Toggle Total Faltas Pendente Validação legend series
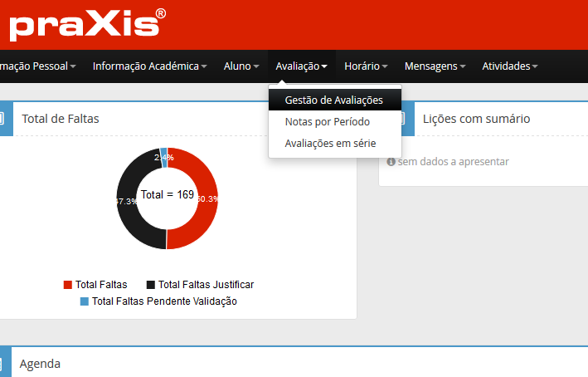The image size is (588, 377). pos(158,301)
